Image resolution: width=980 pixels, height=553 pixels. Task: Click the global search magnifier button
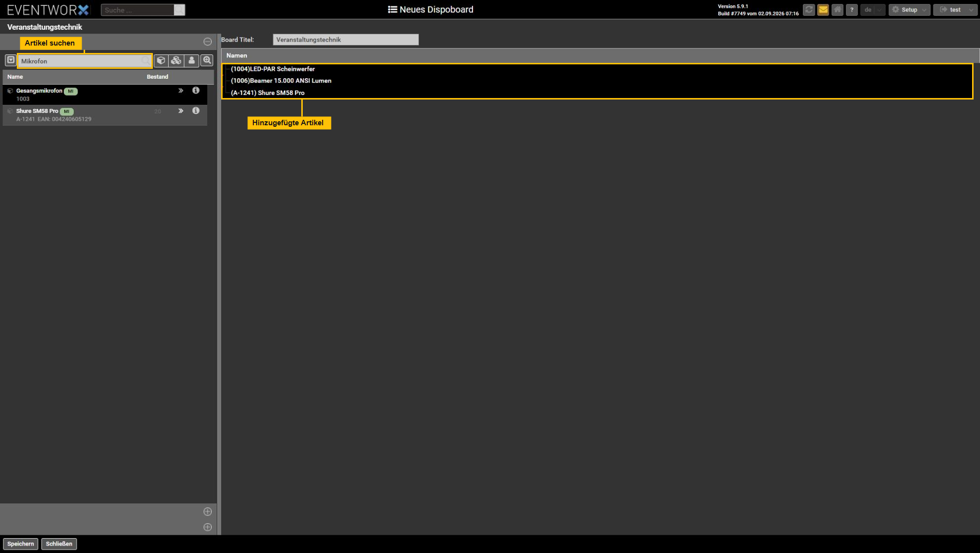(x=180, y=10)
